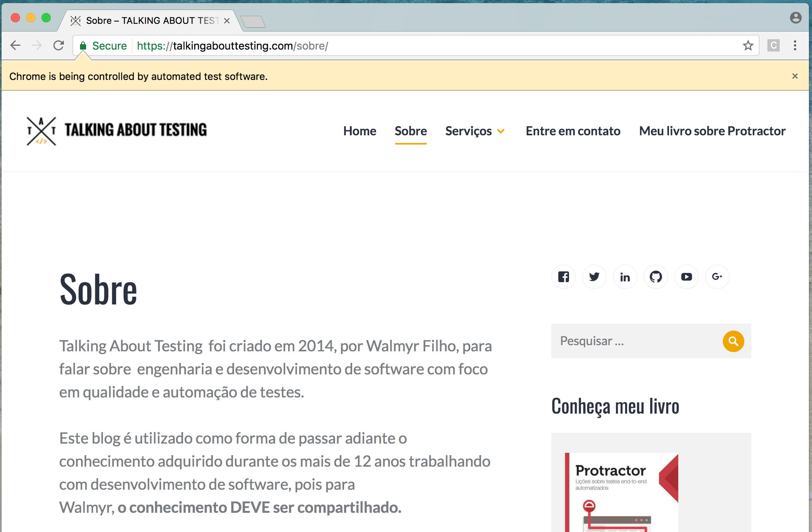Open the GitHub social icon
The image size is (812, 532).
tap(656, 277)
